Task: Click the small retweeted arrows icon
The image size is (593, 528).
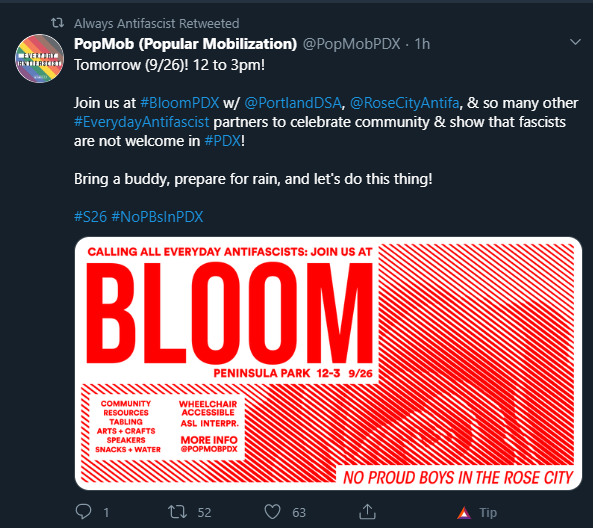Action: (x=57, y=23)
